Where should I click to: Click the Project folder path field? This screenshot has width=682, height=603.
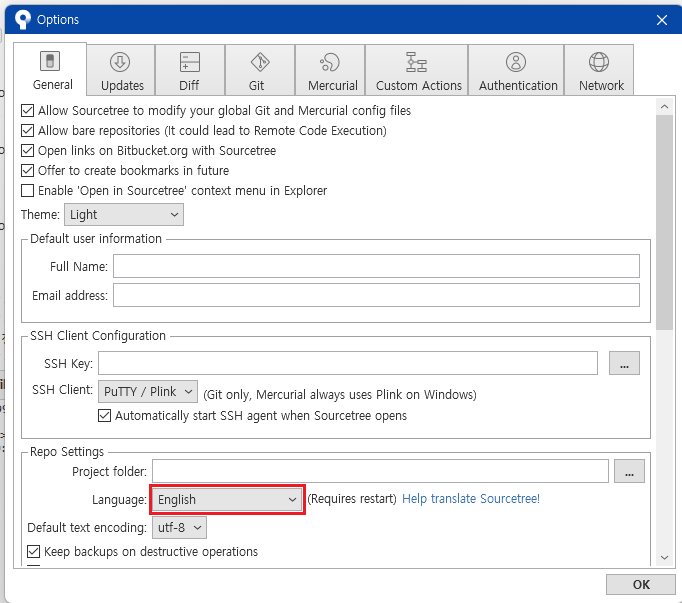(x=380, y=471)
